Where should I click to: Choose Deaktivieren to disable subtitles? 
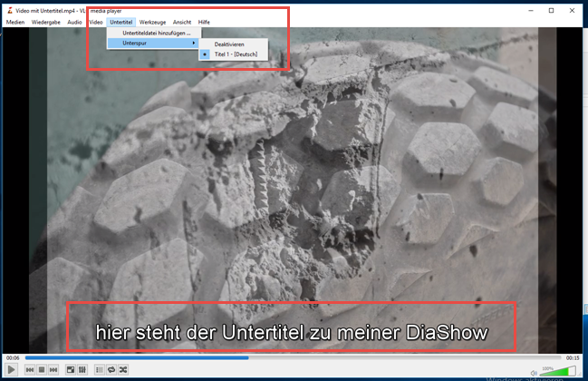coord(228,44)
